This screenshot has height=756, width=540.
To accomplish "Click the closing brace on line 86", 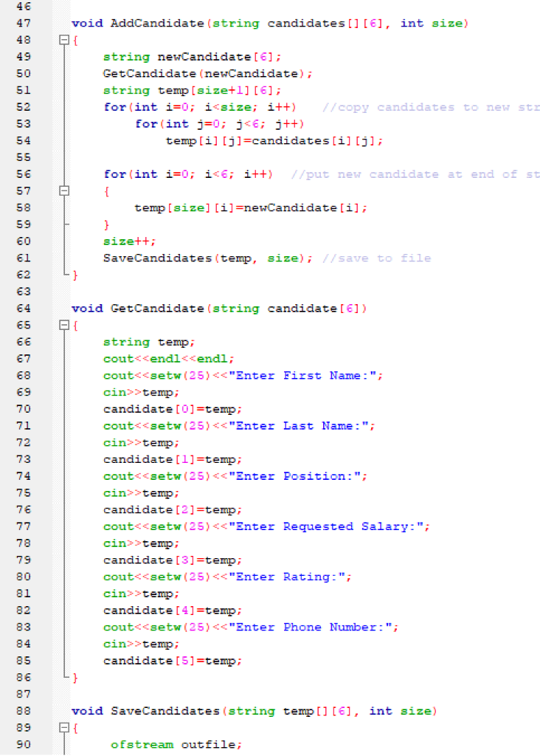I will point(75,678).
